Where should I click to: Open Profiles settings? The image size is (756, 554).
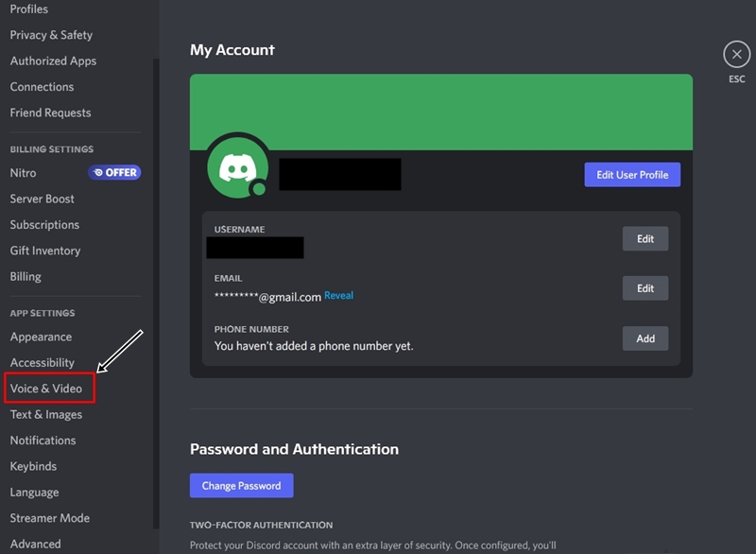click(x=29, y=9)
